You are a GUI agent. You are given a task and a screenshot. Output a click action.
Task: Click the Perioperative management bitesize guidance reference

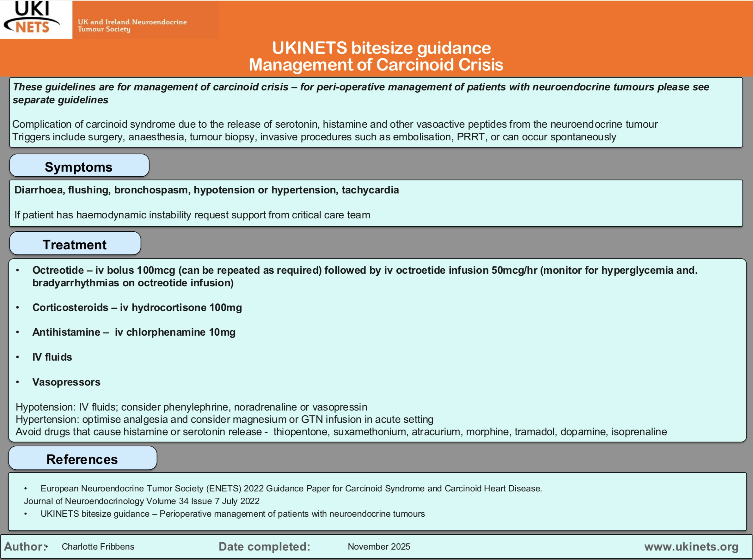pyautogui.click(x=232, y=513)
